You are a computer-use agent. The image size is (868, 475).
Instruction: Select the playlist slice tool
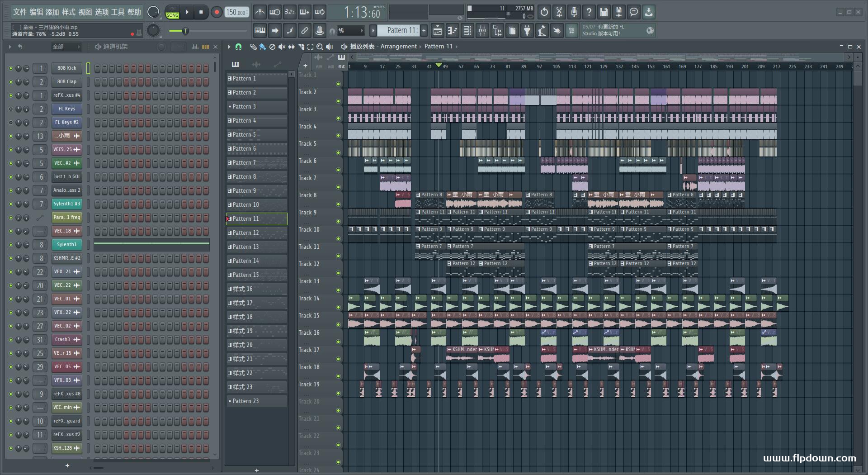pos(301,47)
